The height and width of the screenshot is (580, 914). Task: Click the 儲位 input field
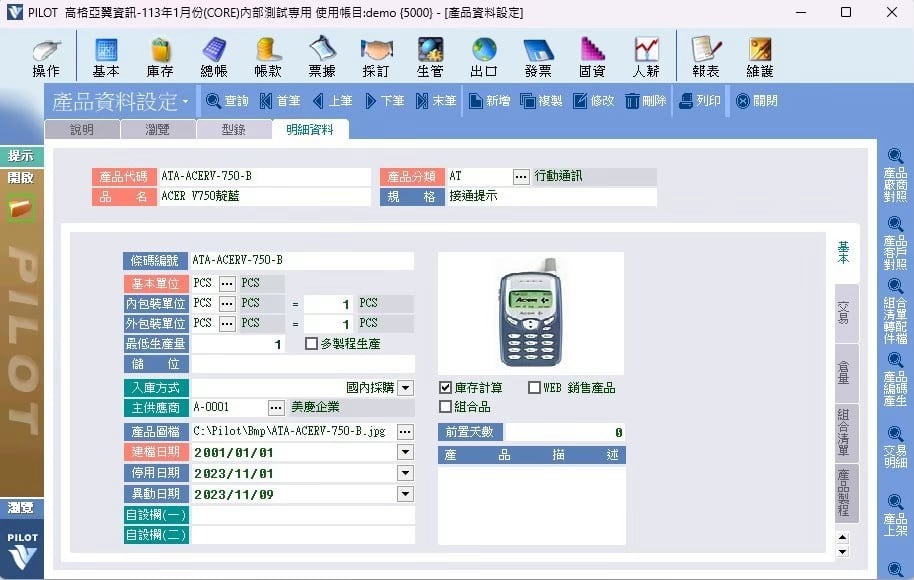click(x=302, y=365)
